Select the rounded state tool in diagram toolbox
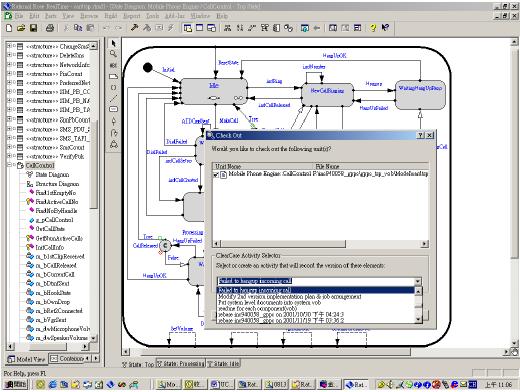The height and width of the screenshot is (392, 520). click(114, 109)
